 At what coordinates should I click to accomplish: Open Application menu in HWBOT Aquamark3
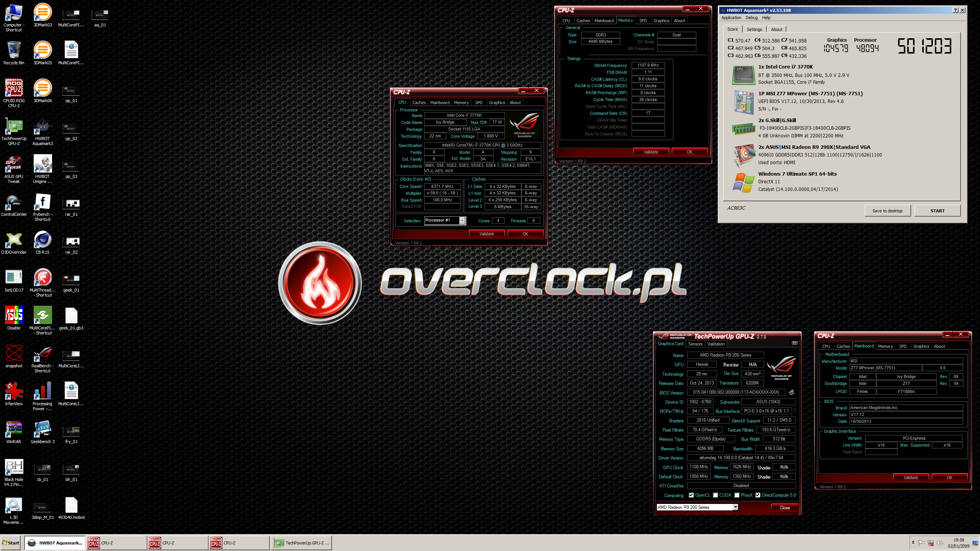(x=731, y=18)
